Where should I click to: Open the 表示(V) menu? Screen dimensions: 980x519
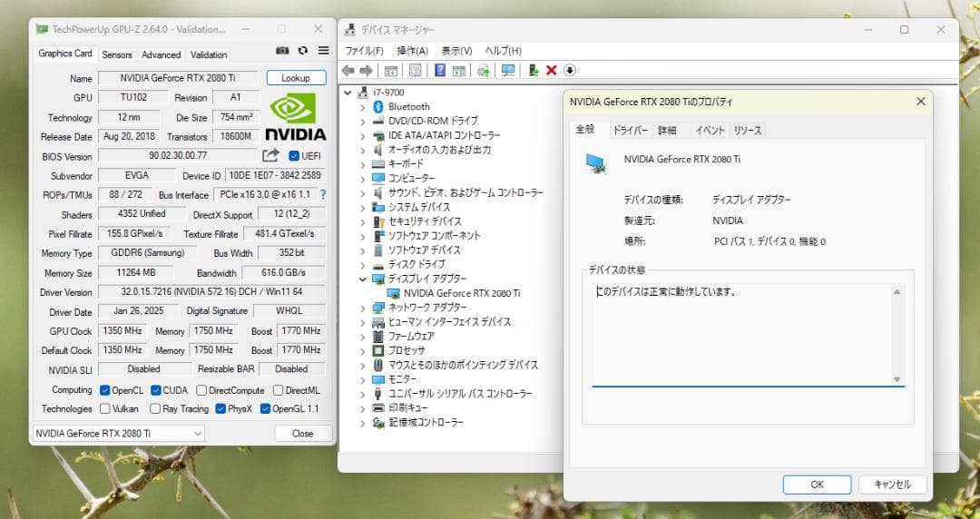tap(456, 51)
